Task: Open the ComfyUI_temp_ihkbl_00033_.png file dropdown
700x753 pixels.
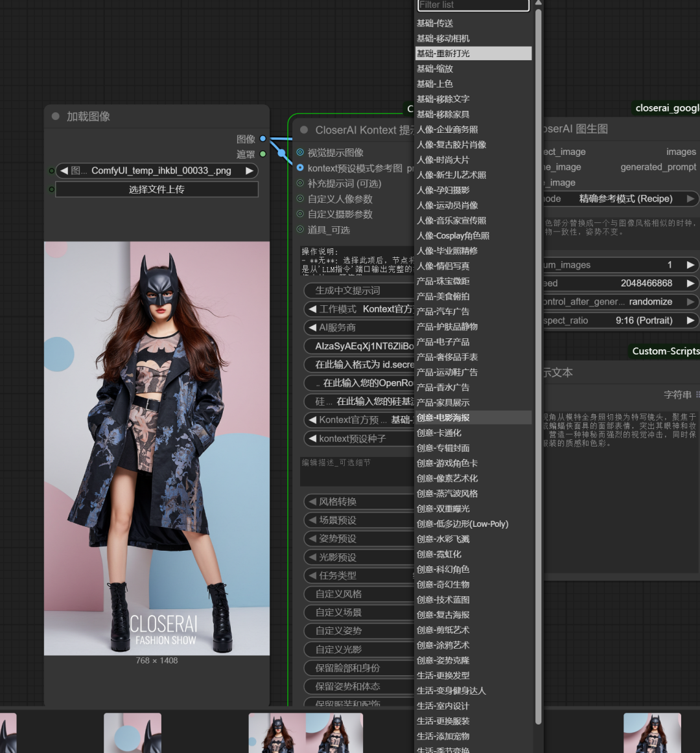Action: coord(157,170)
